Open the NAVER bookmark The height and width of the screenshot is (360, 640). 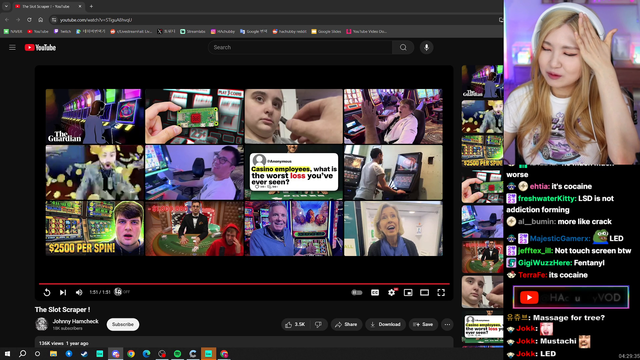coord(13,31)
